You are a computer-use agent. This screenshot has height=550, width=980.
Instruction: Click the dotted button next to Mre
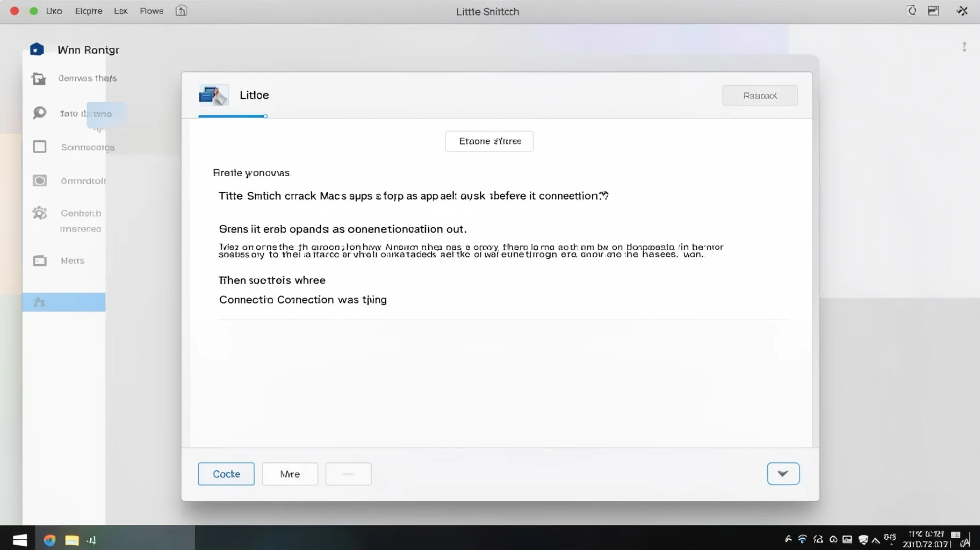pos(348,474)
